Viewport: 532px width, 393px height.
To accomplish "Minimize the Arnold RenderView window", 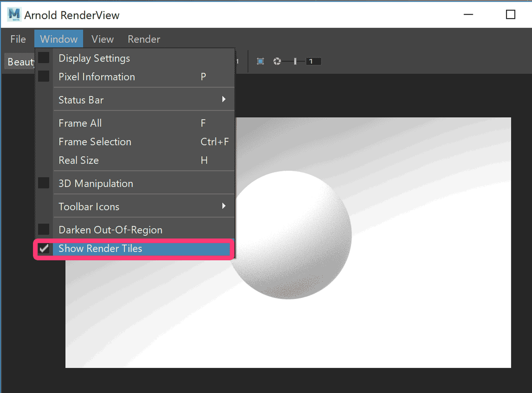I will click(468, 15).
